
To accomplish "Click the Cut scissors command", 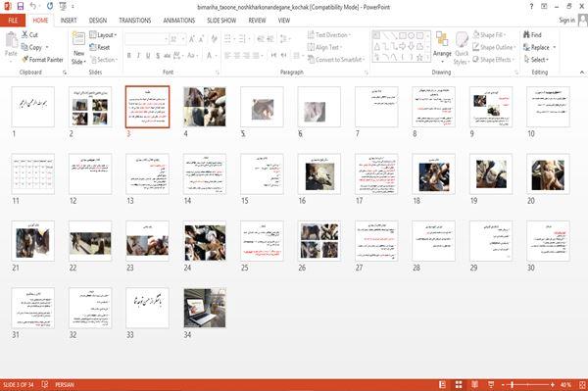I will coord(29,35).
